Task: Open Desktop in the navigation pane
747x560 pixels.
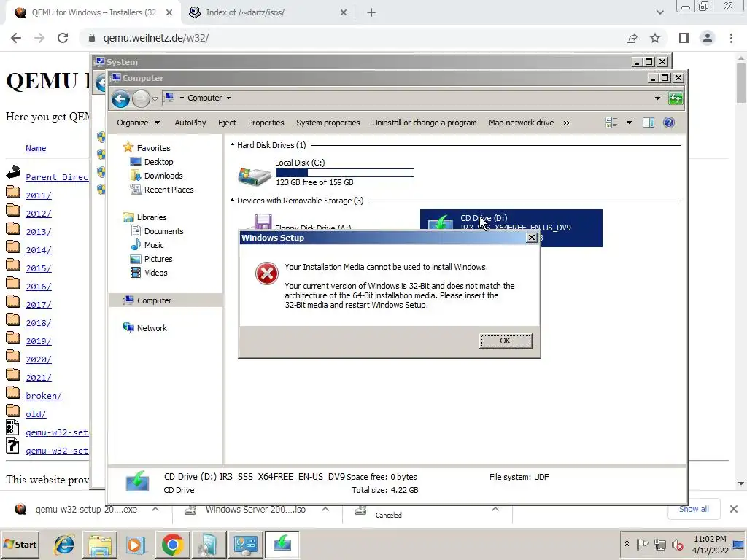Action: [x=158, y=162]
